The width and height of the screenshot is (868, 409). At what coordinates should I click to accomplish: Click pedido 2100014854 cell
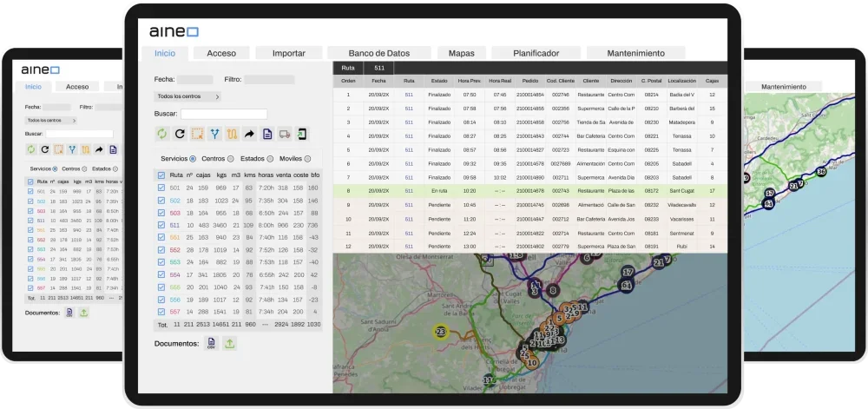[x=530, y=95]
